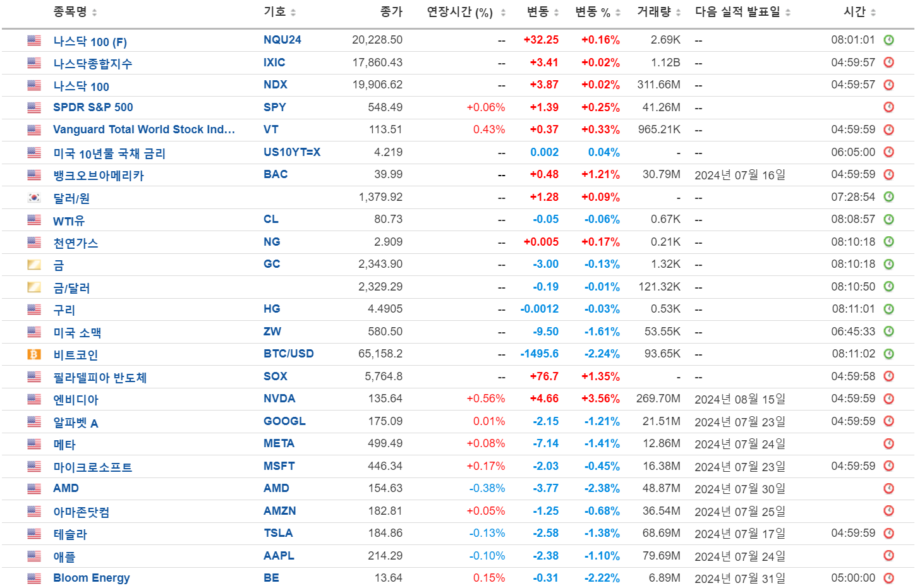Click the red clock icon for 메타 row
Viewport: 915px width, 588px height.
pyautogui.click(x=888, y=443)
